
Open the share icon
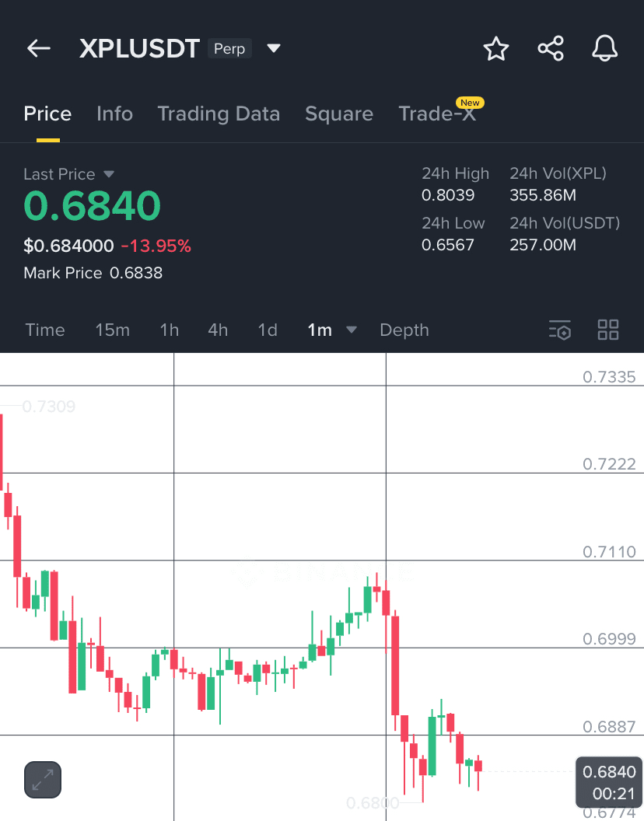551,49
